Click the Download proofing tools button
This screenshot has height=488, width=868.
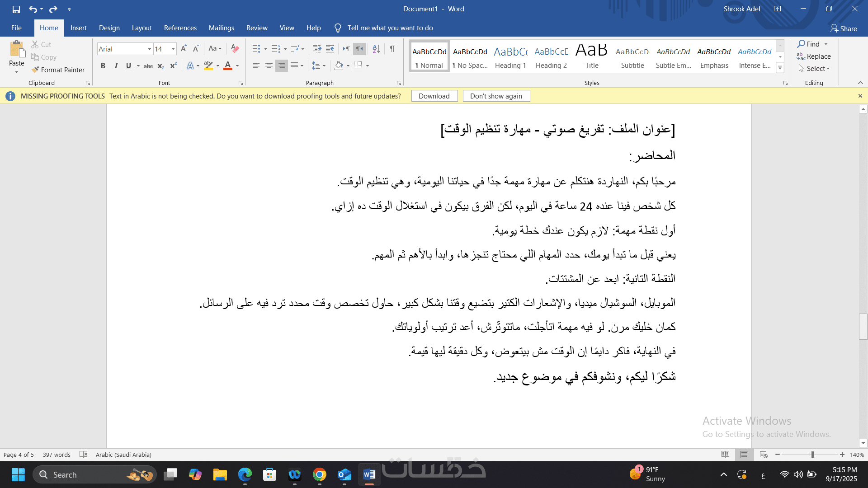[434, 96]
